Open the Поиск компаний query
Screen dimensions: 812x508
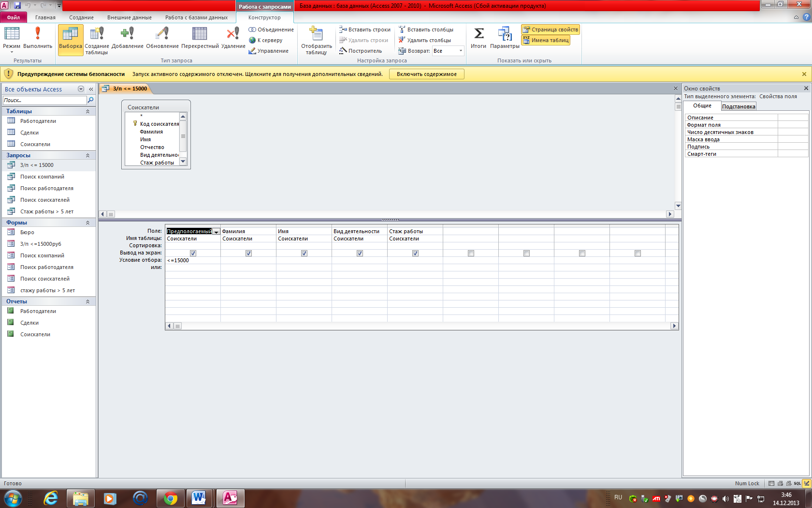pyautogui.click(x=42, y=177)
